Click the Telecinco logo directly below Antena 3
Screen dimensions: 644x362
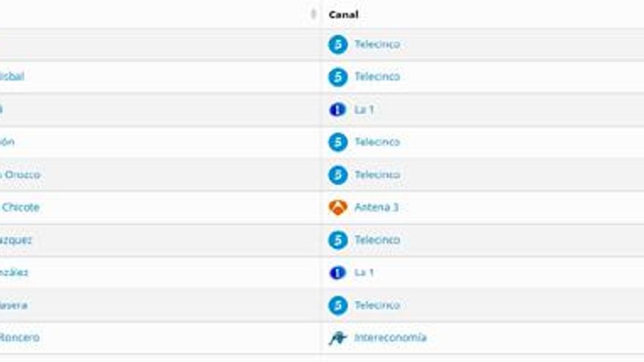click(x=337, y=240)
